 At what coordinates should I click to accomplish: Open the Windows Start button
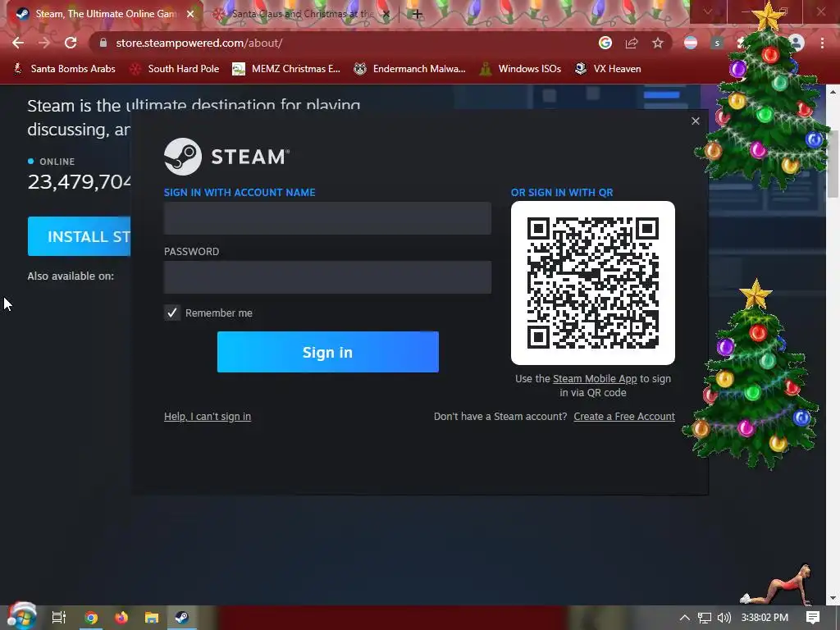coord(21,616)
